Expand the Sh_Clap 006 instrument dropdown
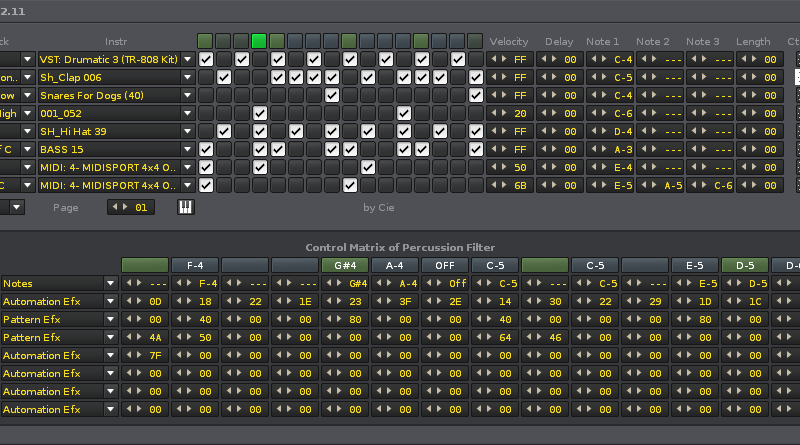800x445 pixels. click(187, 77)
